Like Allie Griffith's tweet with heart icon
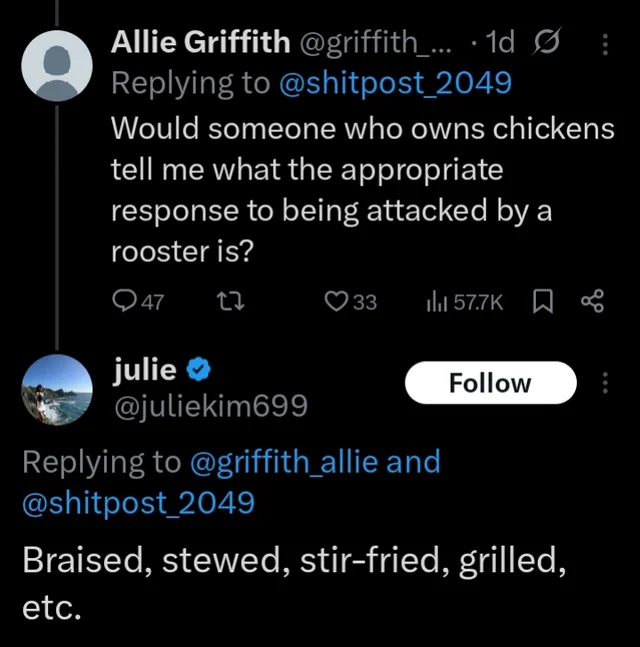This screenshot has height=647, width=640. tap(350, 302)
